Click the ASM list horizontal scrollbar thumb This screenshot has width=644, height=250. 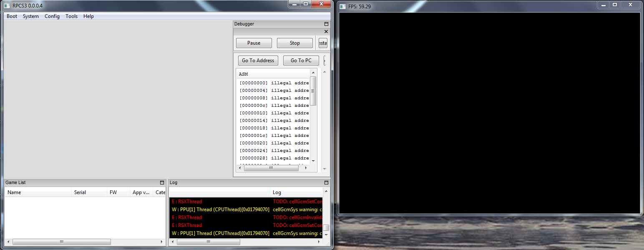(271, 168)
